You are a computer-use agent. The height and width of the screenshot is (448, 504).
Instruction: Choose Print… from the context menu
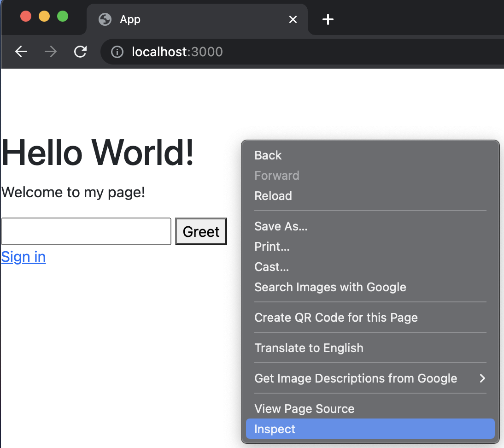click(x=272, y=247)
